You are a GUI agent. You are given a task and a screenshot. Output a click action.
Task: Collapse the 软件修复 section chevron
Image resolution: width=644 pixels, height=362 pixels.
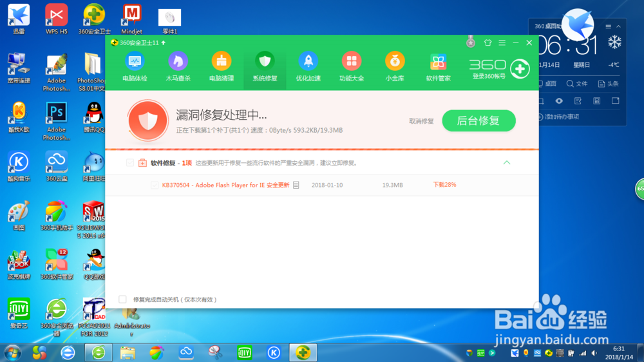507,163
